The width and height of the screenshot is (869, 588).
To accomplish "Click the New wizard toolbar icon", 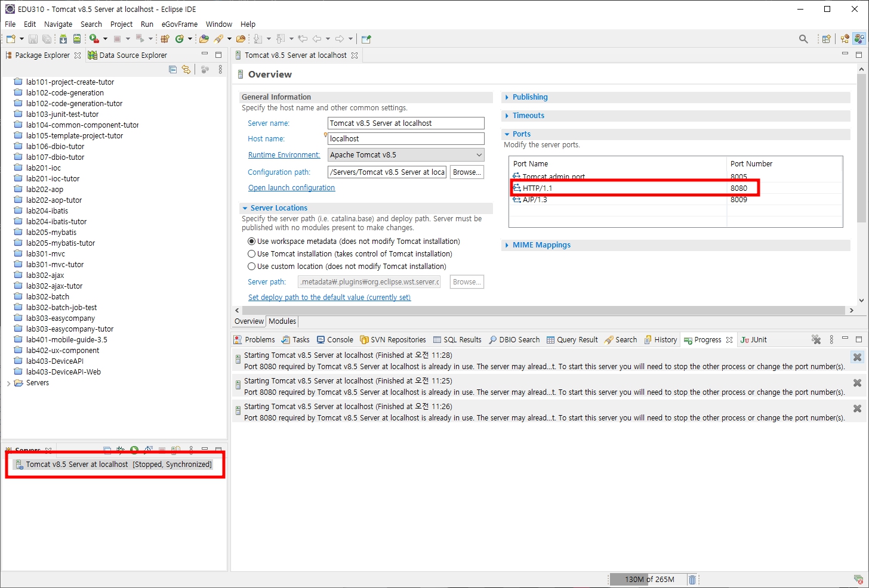I will pos(11,39).
